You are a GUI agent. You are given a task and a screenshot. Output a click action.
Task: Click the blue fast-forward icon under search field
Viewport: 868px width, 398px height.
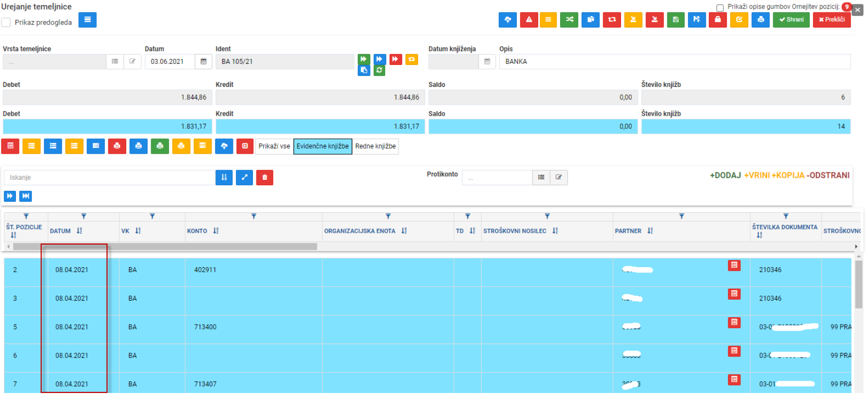(x=10, y=196)
